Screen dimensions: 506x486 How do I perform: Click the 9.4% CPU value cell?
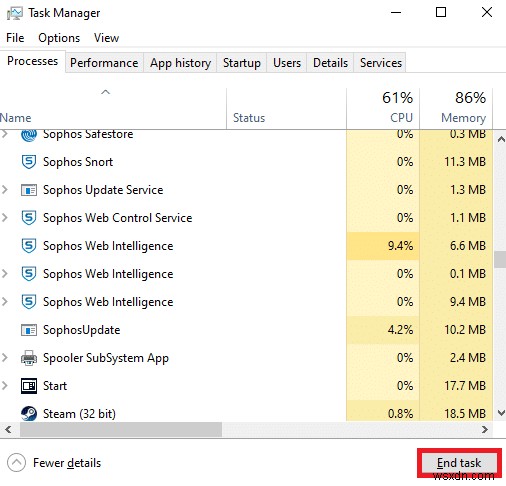point(383,246)
